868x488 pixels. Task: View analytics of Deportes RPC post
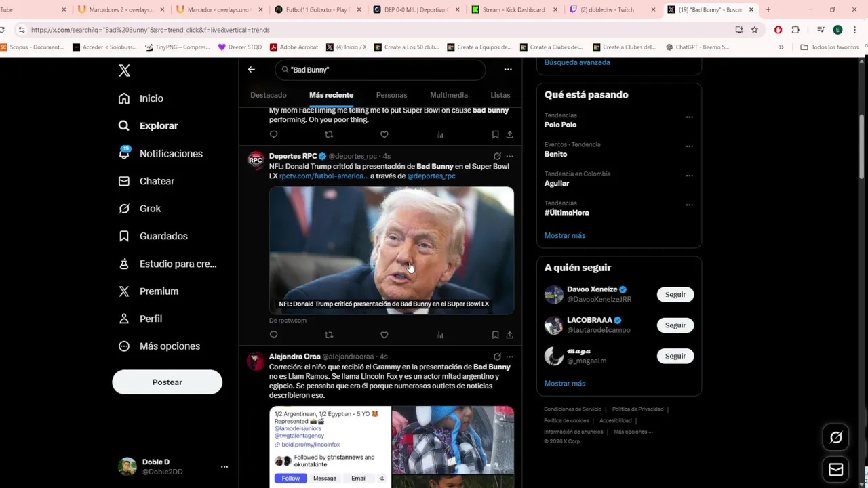click(439, 335)
